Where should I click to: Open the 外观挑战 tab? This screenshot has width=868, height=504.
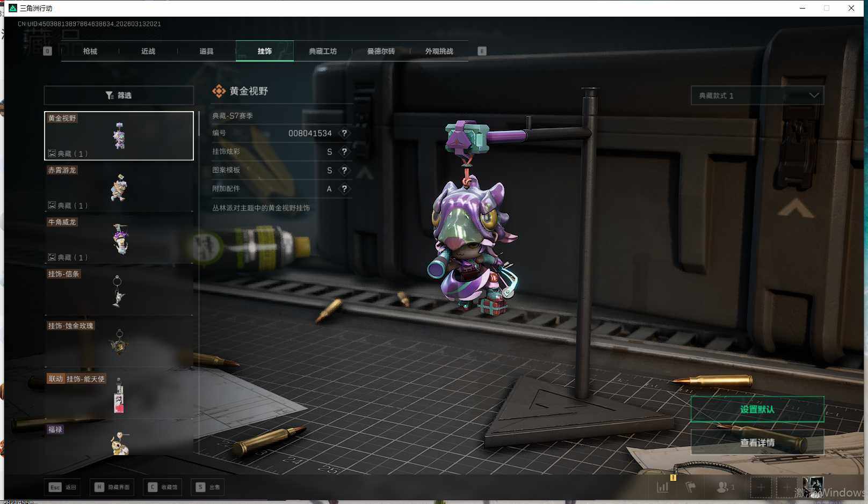pos(439,51)
